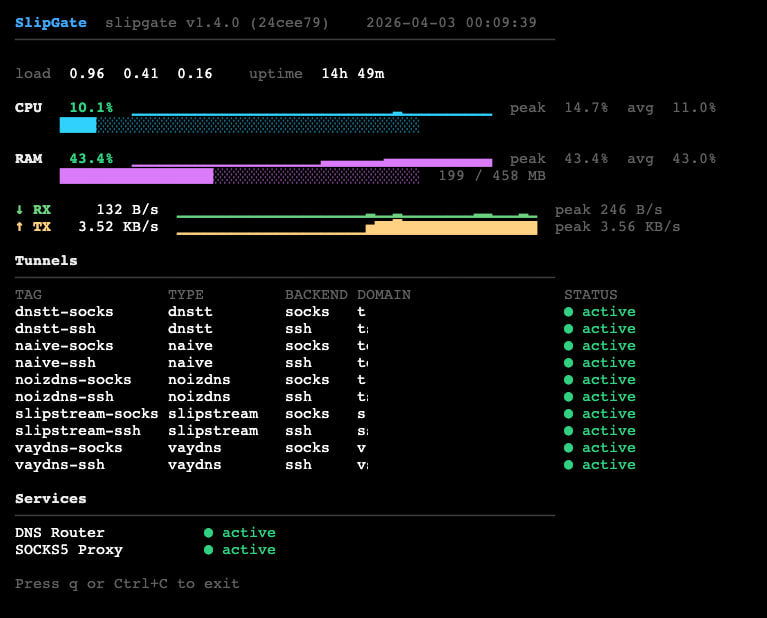Select the vaydns-socks tunnel tag
The width and height of the screenshot is (767, 618).
coord(68,448)
